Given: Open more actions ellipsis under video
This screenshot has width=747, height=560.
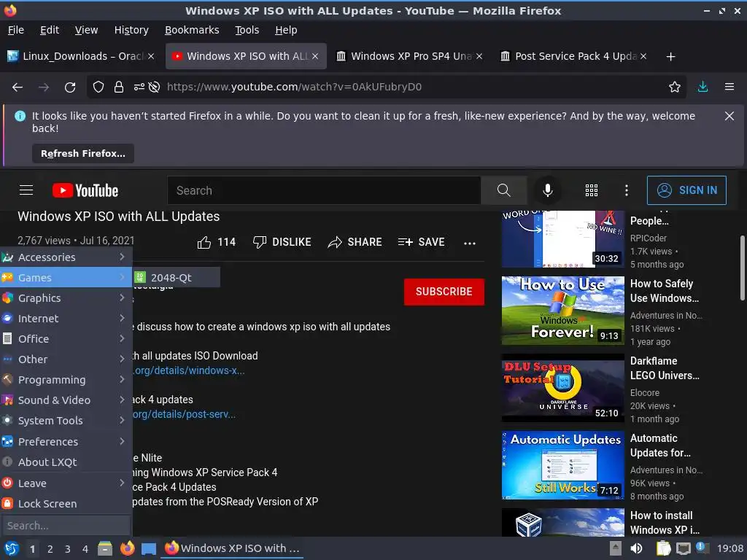Looking at the screenshot, I should pyautogui.click(x=470, y=244).
